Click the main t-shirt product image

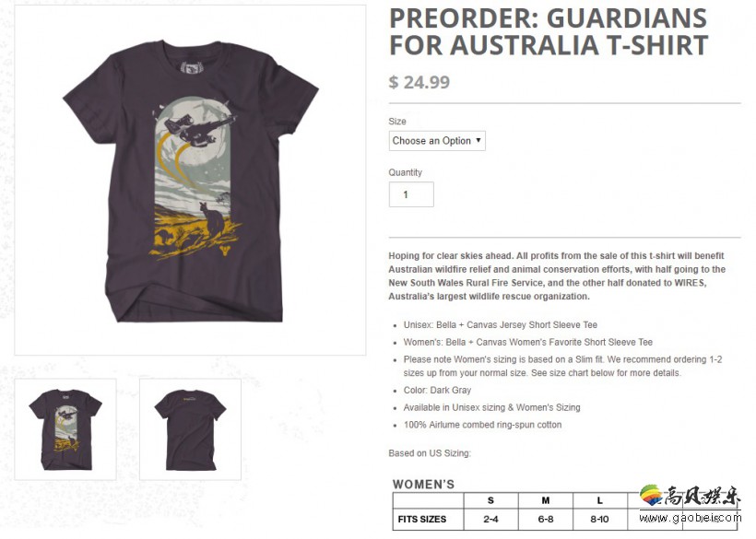pyautogui.click(x=190, y=181)
